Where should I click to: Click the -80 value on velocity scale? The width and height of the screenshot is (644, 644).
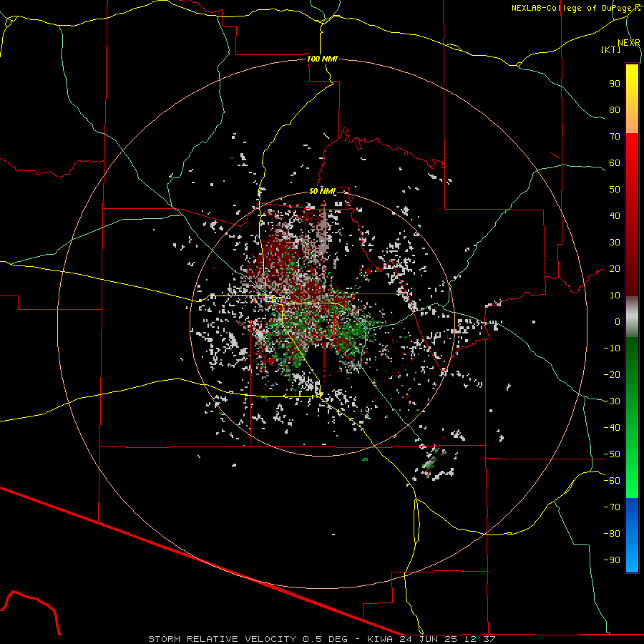tap(612, 534)
